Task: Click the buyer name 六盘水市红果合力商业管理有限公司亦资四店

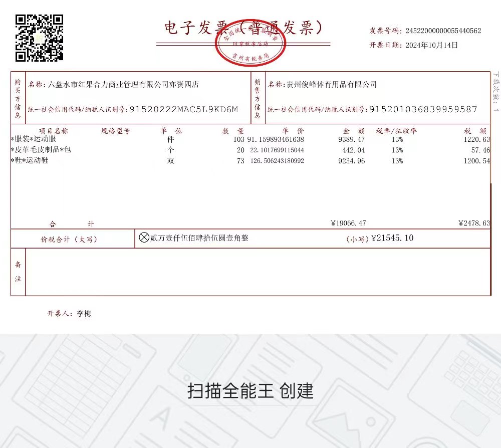Action: (x=123, y=85)
